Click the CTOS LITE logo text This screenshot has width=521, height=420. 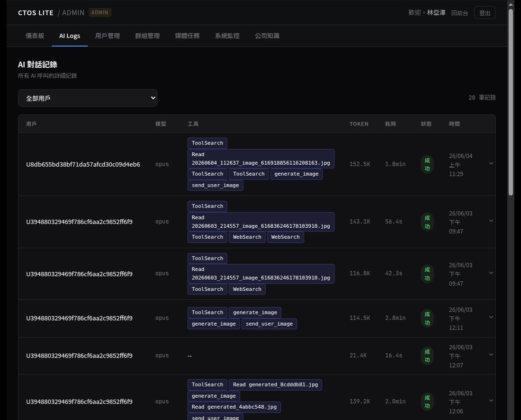point(36,13)
